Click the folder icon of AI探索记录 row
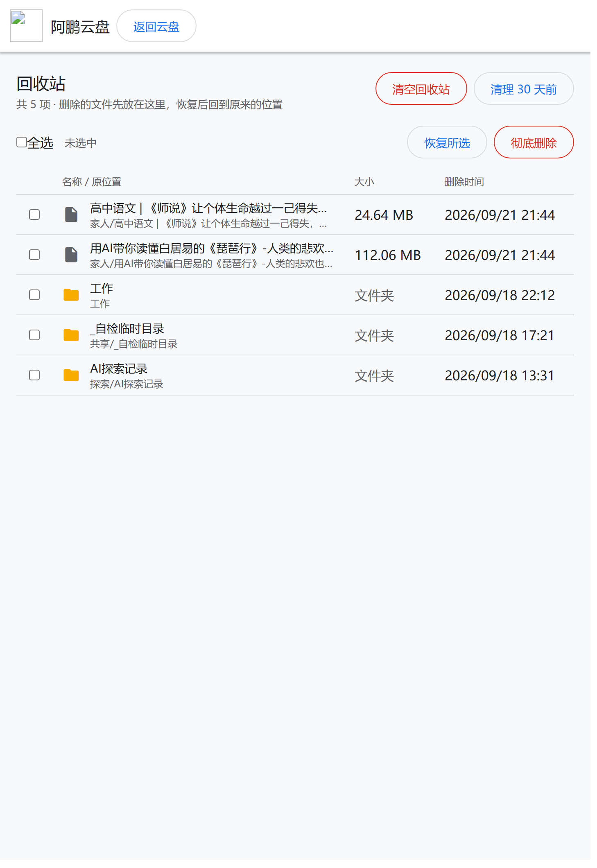The height and width of the screenshot is (868, 597). coord(71,375)
